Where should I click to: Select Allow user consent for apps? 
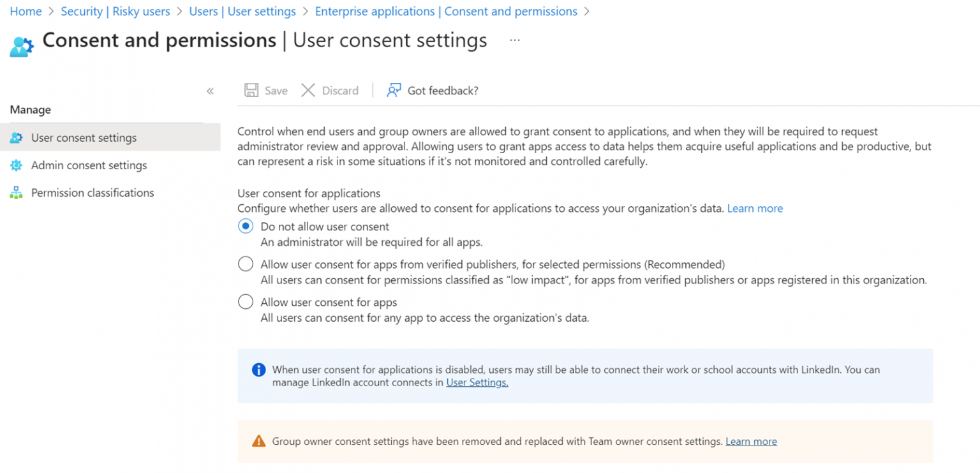(246, 301)
